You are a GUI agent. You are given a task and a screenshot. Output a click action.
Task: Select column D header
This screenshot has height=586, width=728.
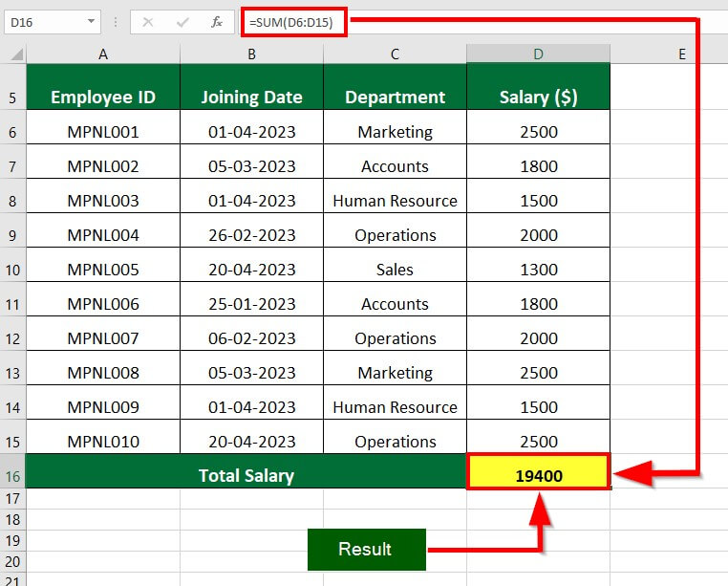point(539,54)
